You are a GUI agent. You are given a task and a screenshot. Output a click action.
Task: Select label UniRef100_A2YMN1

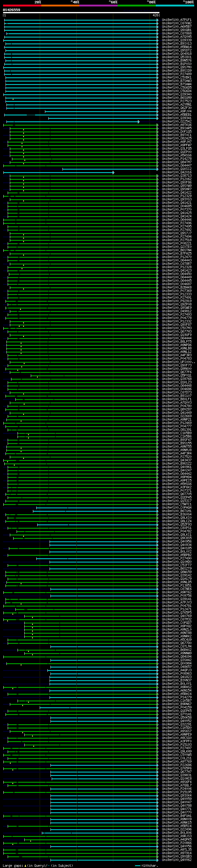[x=177, y=104]
